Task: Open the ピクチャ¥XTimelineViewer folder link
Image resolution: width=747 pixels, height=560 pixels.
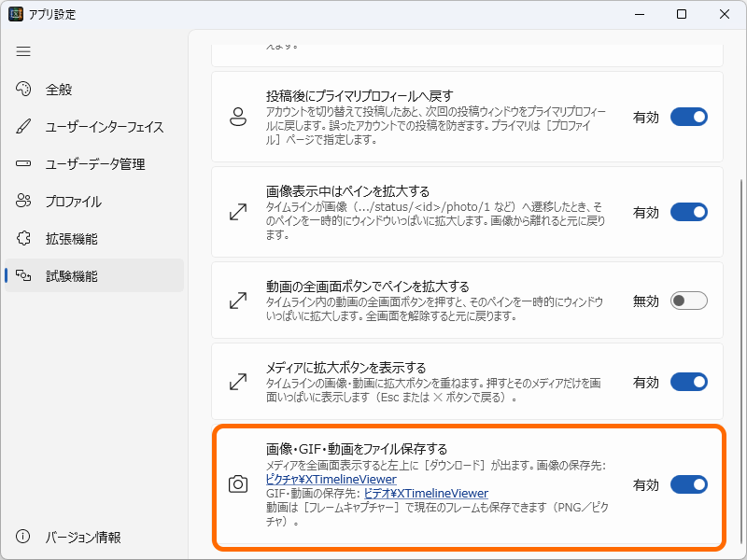Action: pyautogui.click(x=331, y=479)
